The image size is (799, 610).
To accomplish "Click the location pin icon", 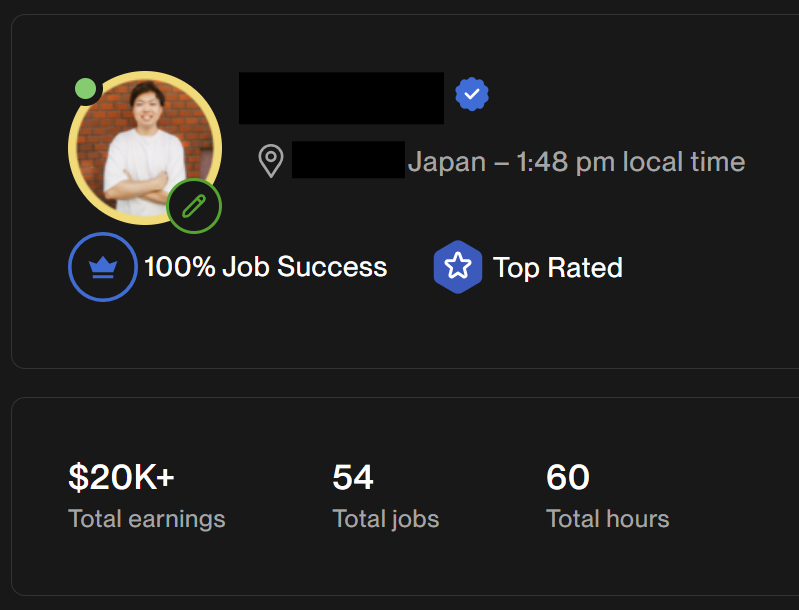I will [x=270, y=161].
